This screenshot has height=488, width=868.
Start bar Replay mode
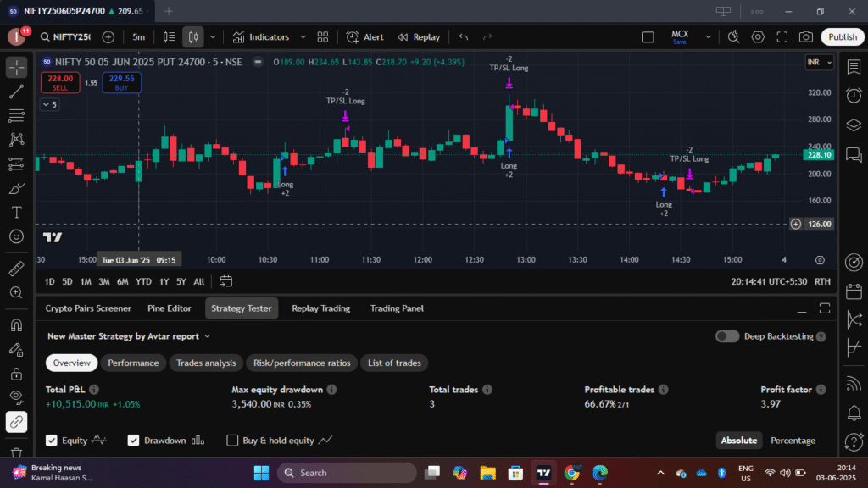[419, 37]
